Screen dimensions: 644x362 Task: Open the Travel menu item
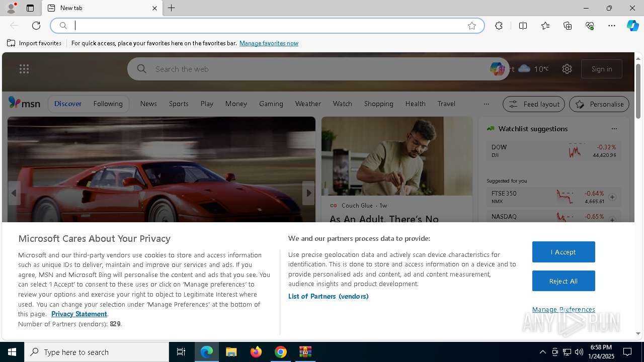click(446, 104)
